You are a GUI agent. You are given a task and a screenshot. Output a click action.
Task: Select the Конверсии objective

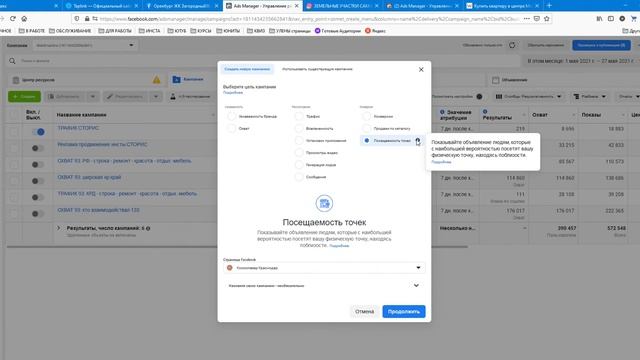click(367, 116)
